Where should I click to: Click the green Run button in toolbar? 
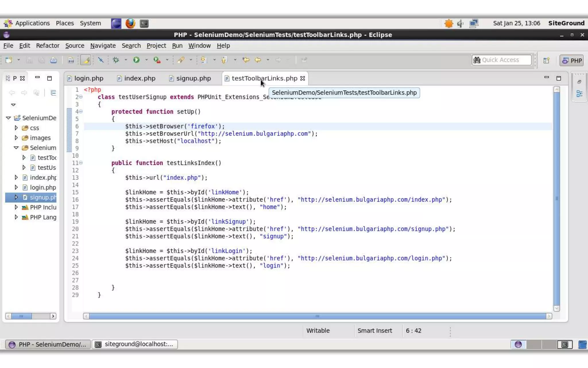pos(136,60)
